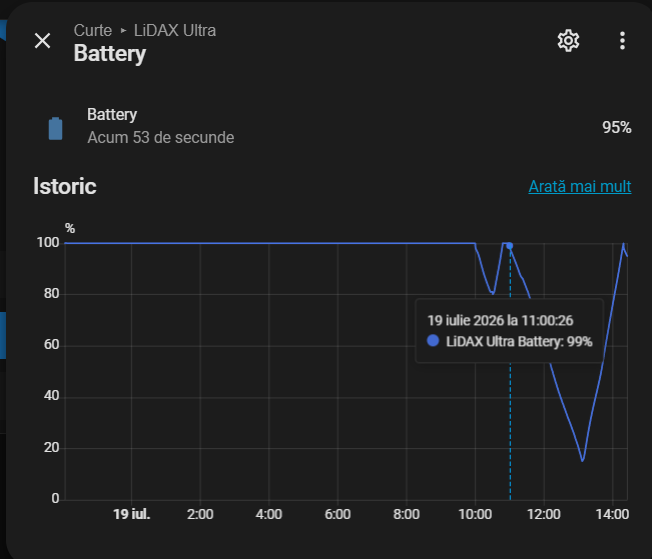Open the 'Arată mai mult' history link
Image resolution: width=652 pixels, height=559 pixels.
[x=580, y=186]
